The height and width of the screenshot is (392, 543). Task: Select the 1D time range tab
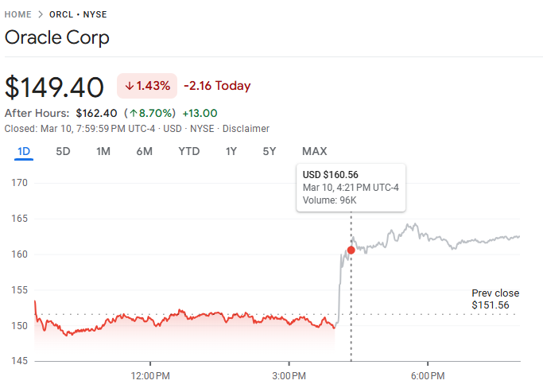[24, 152]
